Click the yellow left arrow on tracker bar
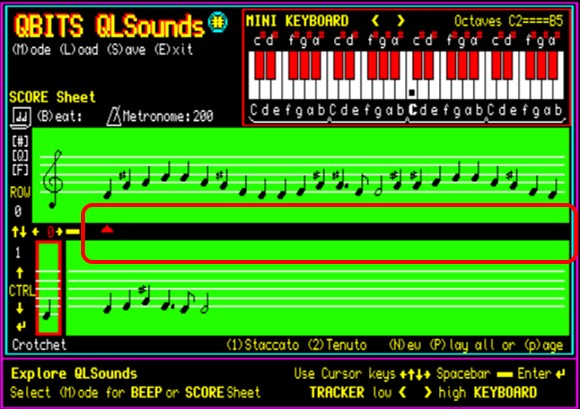The image size is (580, 409). point(36,232)
